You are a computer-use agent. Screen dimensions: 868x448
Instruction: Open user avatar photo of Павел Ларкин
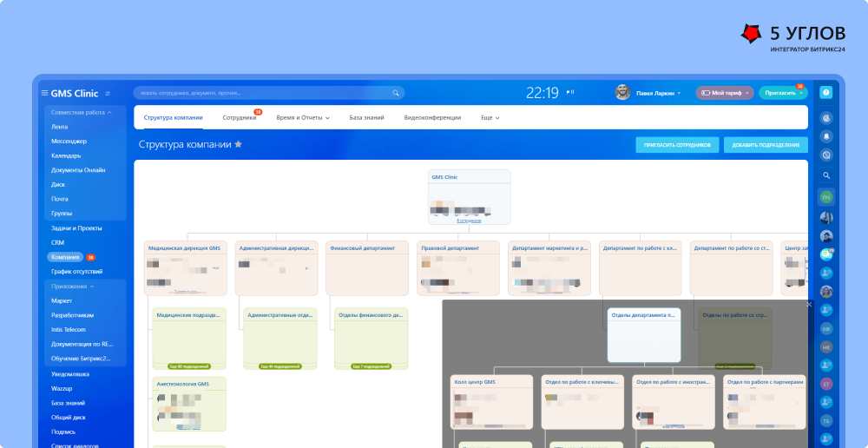(x=622, y=92)
